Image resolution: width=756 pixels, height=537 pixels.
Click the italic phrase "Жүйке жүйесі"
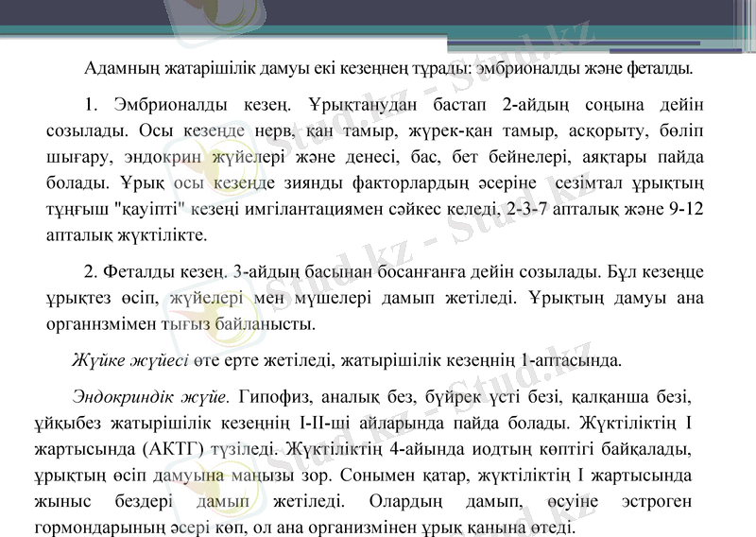[x=130, y=360]
